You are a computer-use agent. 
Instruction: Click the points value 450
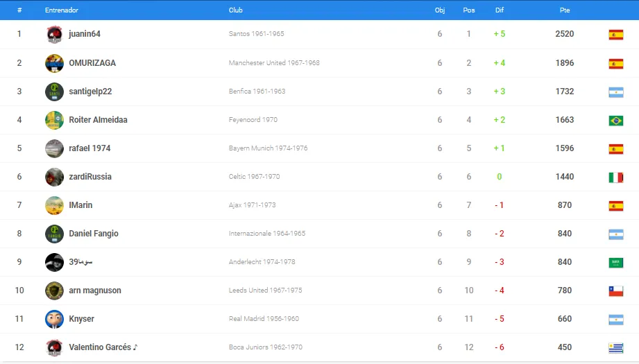[x=565, y=347]
